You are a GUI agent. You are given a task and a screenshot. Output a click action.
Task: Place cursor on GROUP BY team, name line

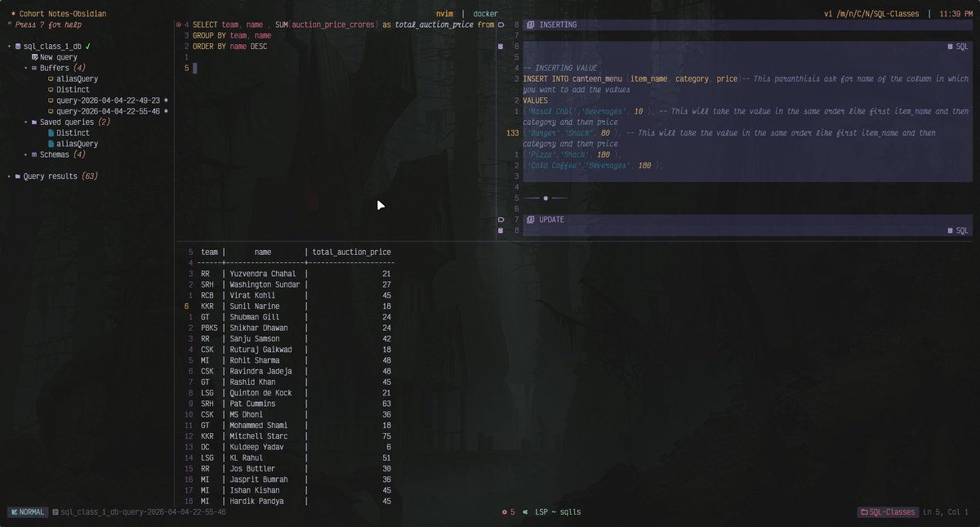(233, 36)
